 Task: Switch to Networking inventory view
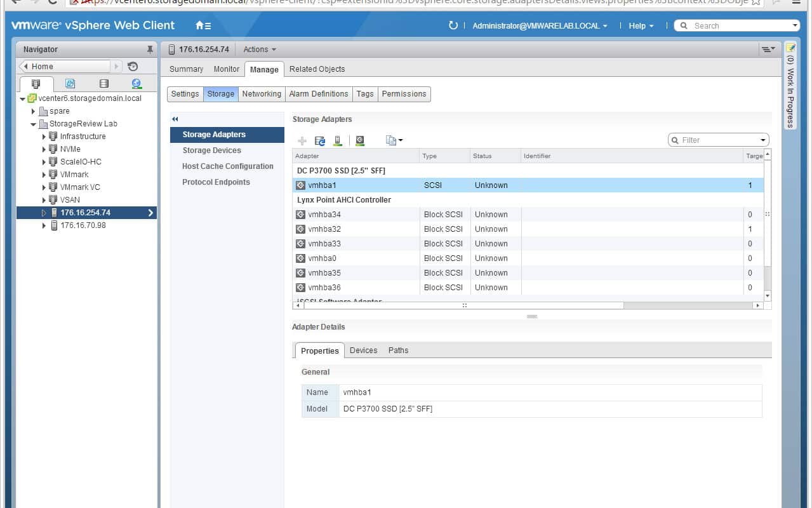pyautogui.click(x=136, y=83)
